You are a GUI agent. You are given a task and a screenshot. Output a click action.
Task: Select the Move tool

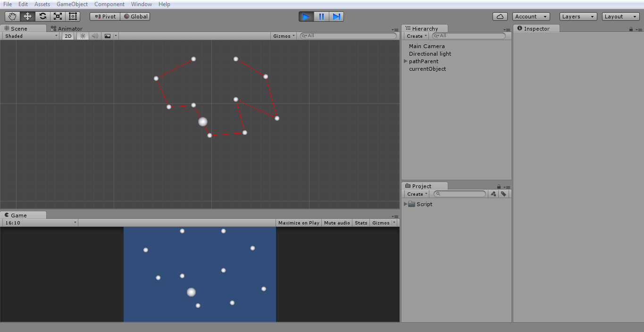(27, 16)
